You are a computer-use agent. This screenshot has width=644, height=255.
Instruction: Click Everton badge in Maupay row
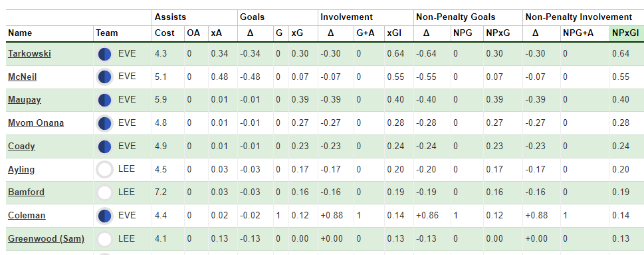click(x=105, y=100)
